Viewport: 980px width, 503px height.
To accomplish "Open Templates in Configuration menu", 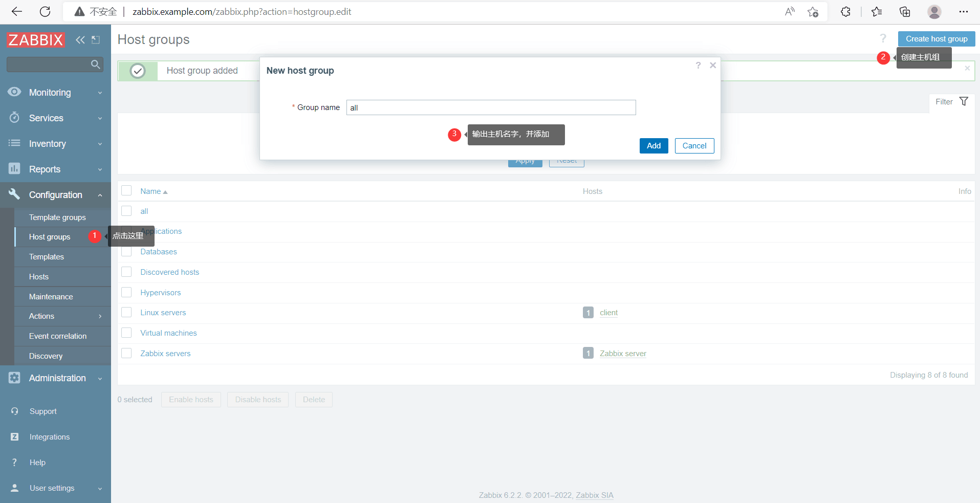I will coord(47,257).
